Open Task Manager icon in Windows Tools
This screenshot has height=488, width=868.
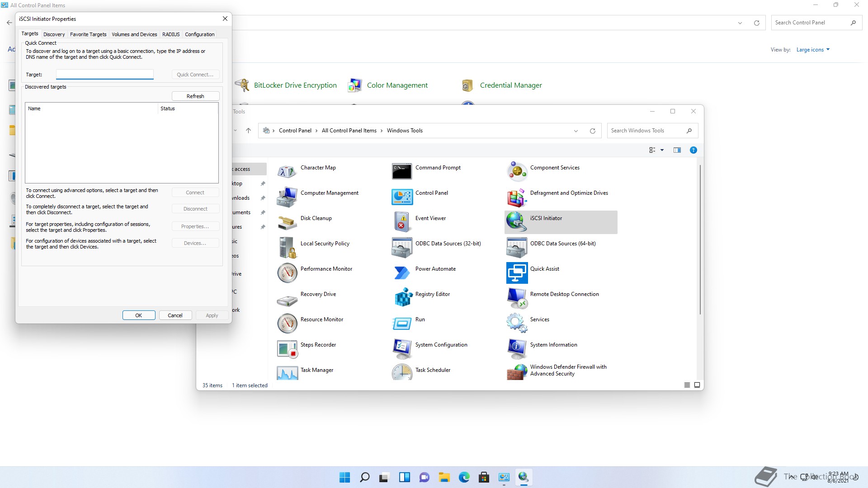(287, 372)
